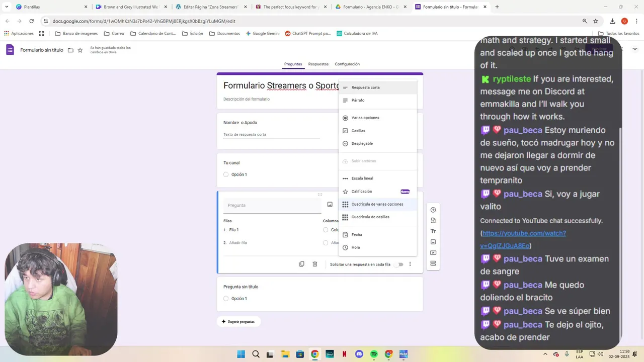Open 'ChatGPT Prompt' bookmark
The width and height of the screenshot is (644, 362).
(308, 34)
